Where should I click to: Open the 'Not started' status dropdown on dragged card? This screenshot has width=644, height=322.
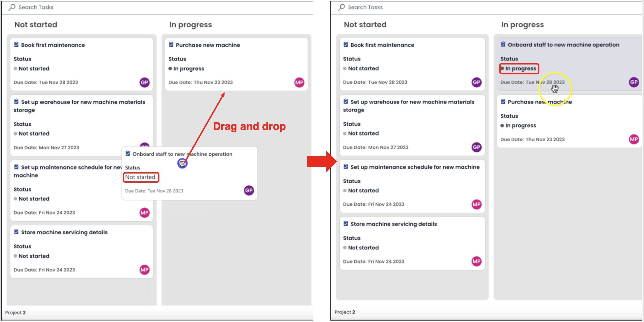(141, 177)
